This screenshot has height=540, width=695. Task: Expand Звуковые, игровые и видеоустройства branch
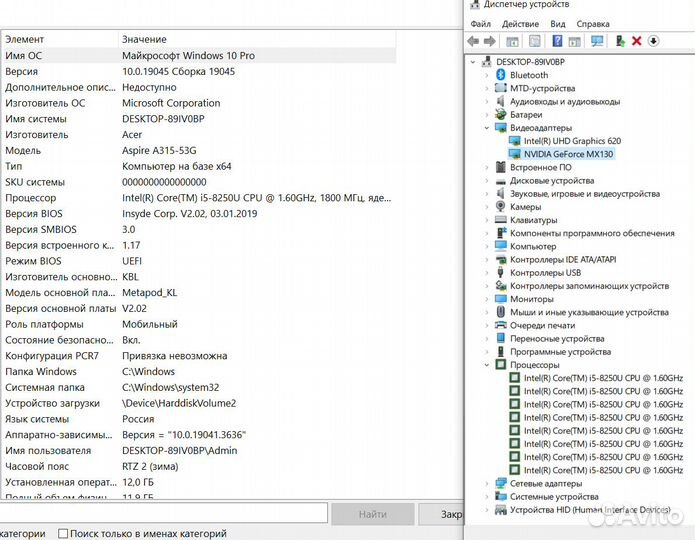tap(487, 194)
